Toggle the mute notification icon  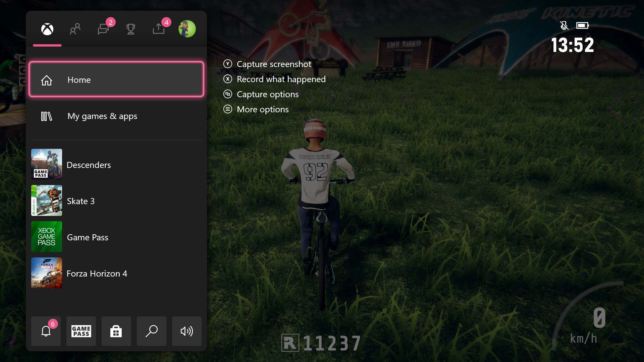pos(564,25)
